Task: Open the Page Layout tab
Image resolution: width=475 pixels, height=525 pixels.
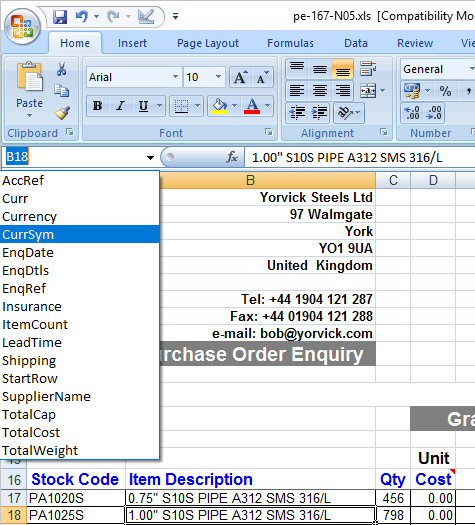Action: [x=208, y=43]
